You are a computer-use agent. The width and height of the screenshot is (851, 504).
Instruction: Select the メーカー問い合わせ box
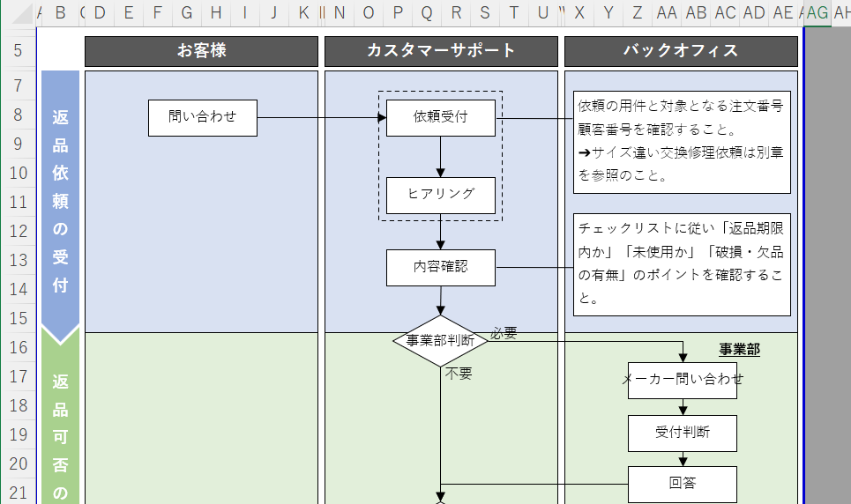[683, 380]
